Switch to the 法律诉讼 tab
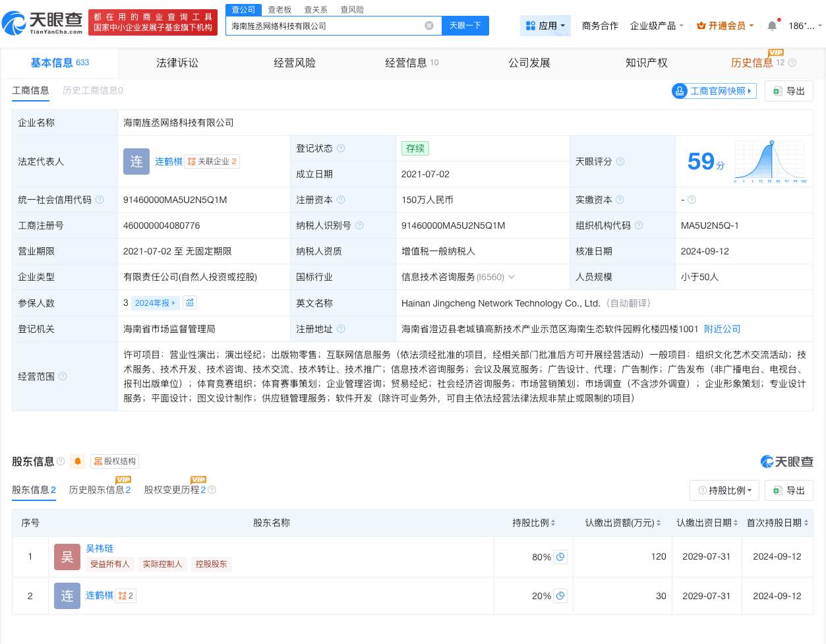 [177, 63]
